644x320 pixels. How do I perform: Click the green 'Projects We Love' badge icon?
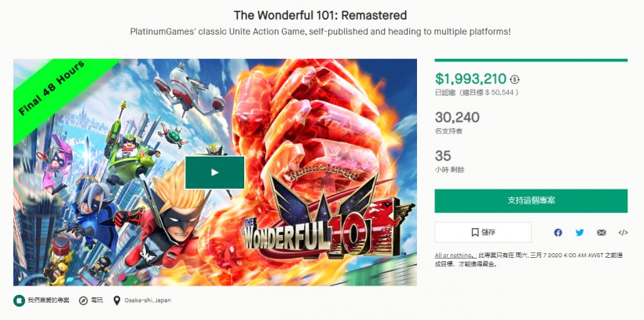[19, 300]
